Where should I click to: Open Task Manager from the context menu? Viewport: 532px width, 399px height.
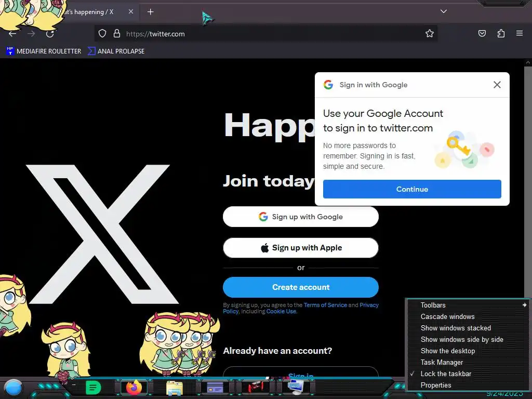tap(468, 362)
